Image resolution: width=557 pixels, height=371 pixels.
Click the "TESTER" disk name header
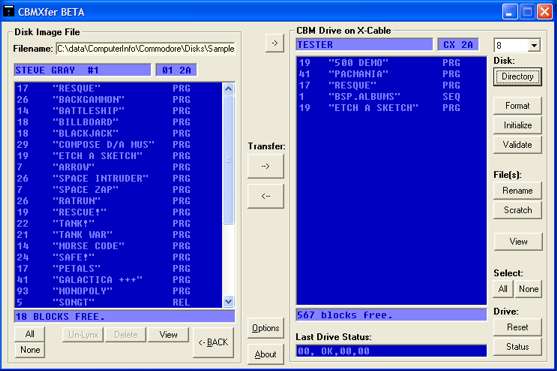[x=364, y=44]
